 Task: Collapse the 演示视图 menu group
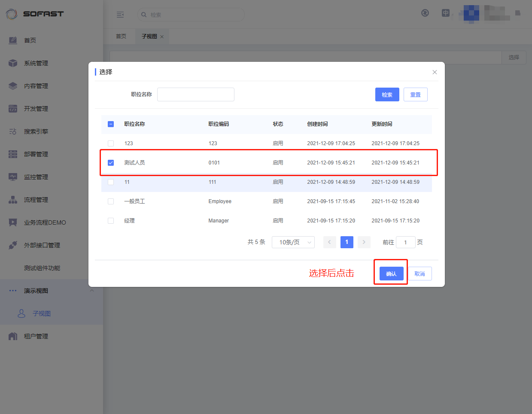(x=91, y=291)
